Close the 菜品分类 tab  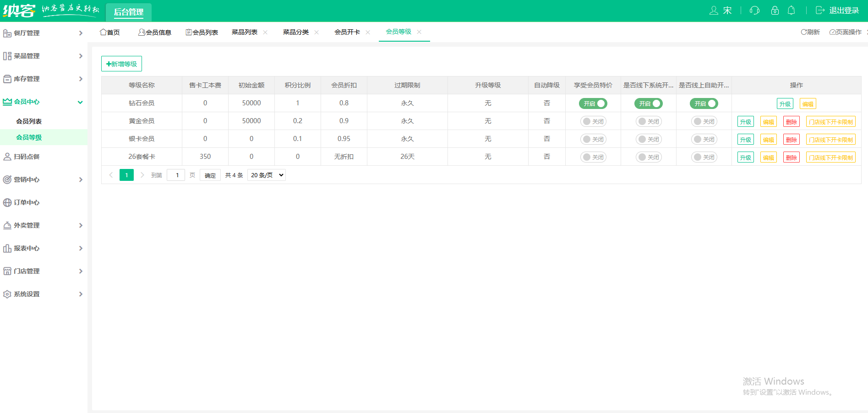pos(317,33)
